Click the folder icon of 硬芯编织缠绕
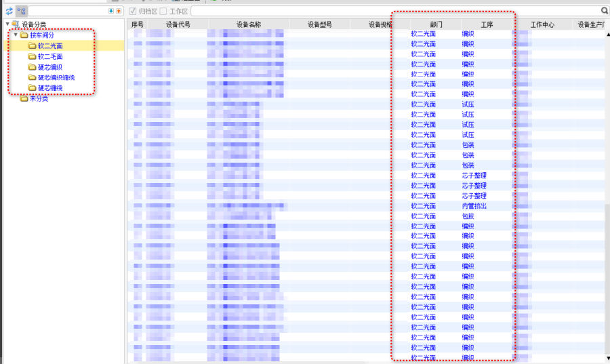610x364 pixels. pyautogui.click(x=33, y=77)
